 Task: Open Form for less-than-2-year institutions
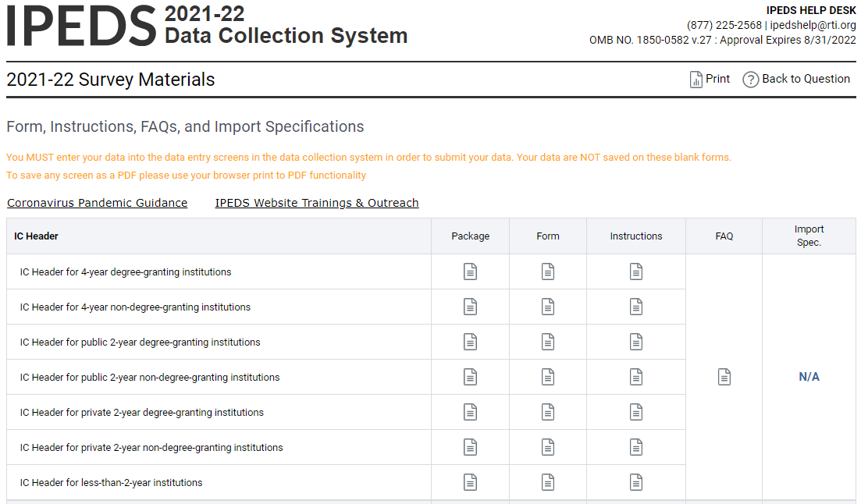[x=548, y=482]
